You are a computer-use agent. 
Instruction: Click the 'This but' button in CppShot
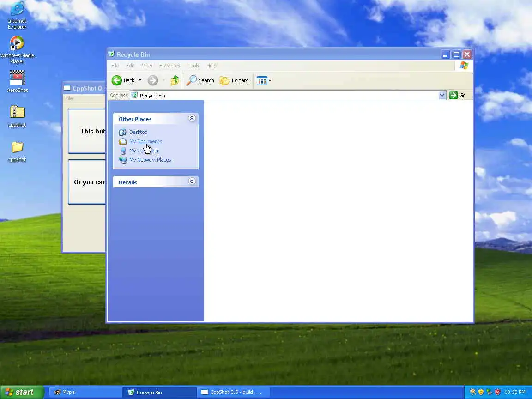click(x=87, y=131)
